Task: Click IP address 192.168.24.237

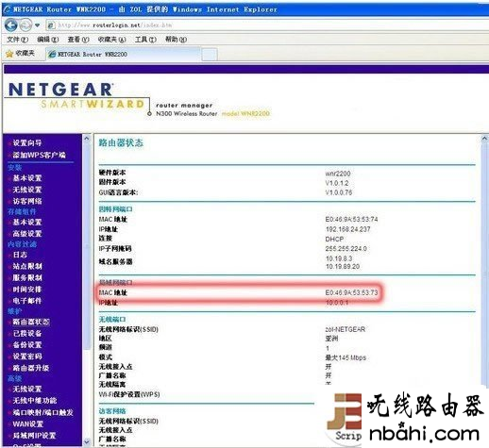Action: click(x=347, y=229)
